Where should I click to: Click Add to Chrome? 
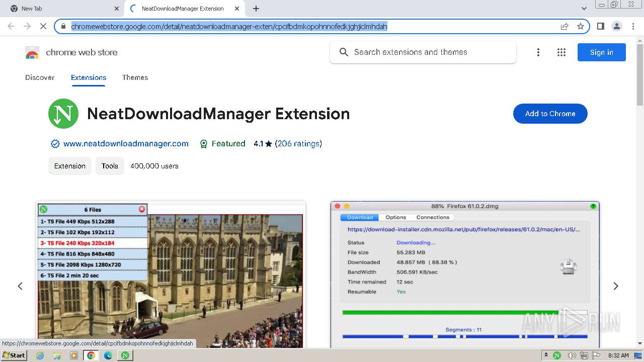(x=550, y=114)
